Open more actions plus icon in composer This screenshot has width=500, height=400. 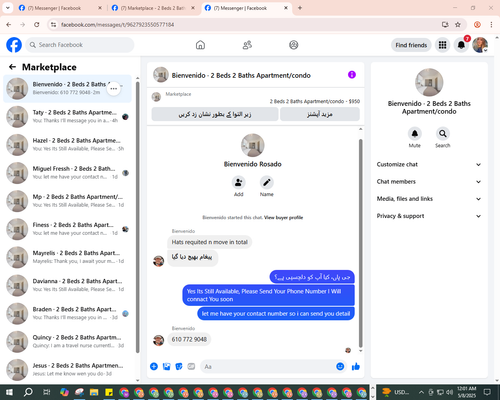[x=154, y=367]
